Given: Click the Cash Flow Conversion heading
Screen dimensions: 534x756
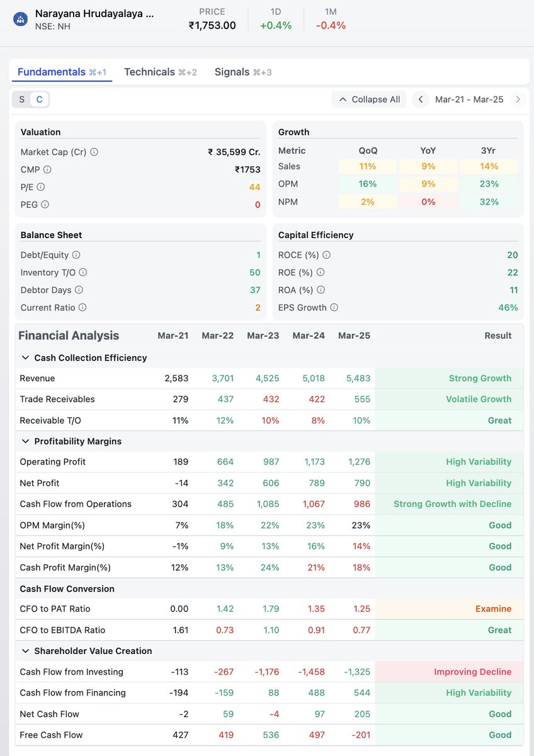Looking at the screenshot, I should coord(67,589).
